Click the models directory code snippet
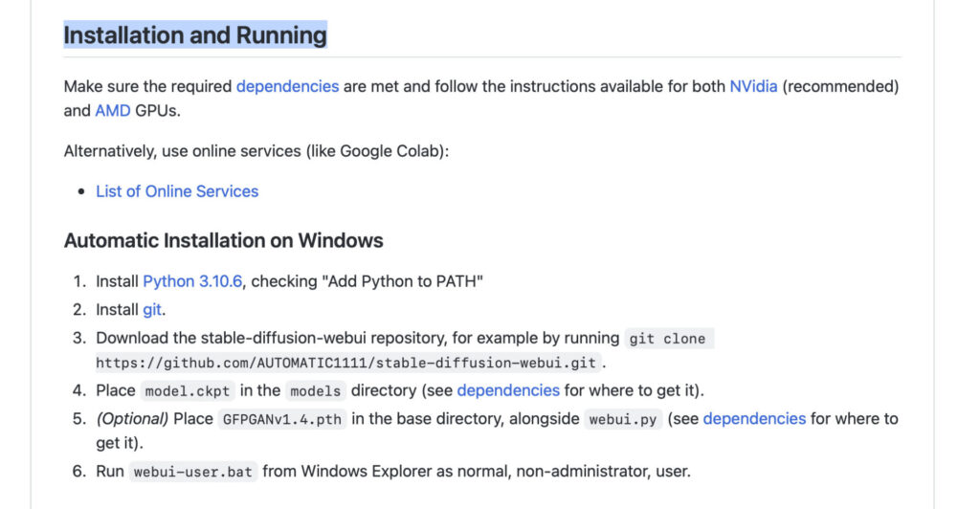The height and width of the screenshot is (509, 980). click(315, 391)
